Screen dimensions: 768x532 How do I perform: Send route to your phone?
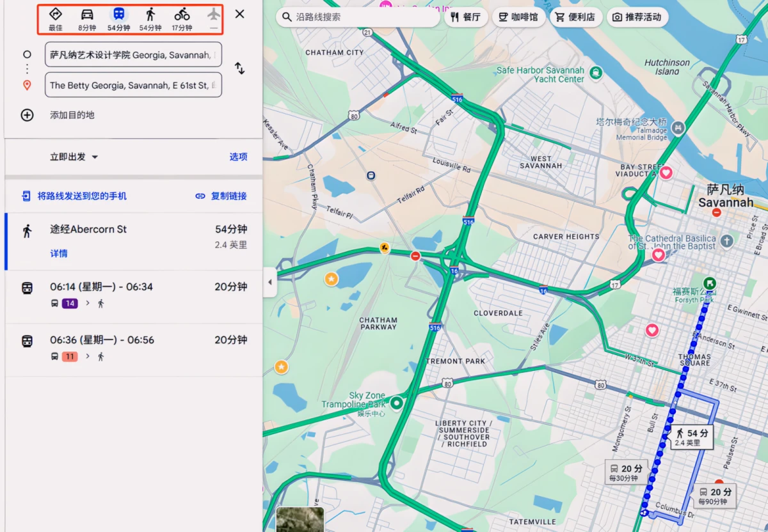pos(74,196)
